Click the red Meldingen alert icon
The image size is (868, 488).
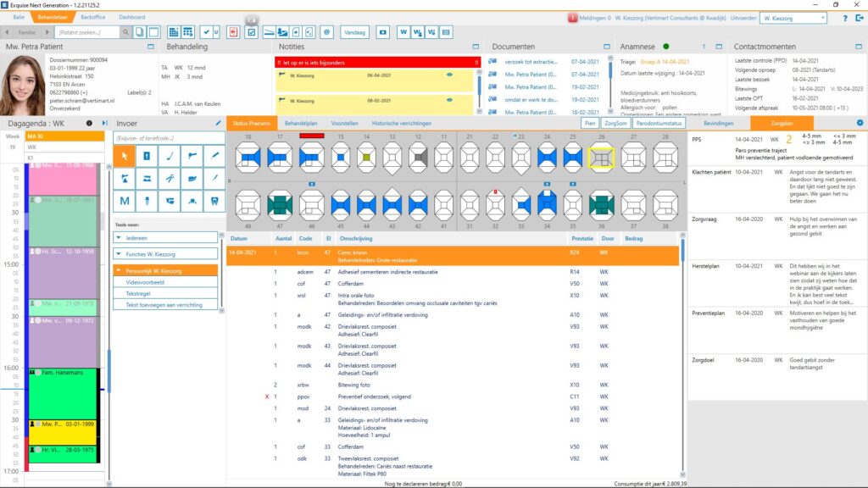[572, 18]
